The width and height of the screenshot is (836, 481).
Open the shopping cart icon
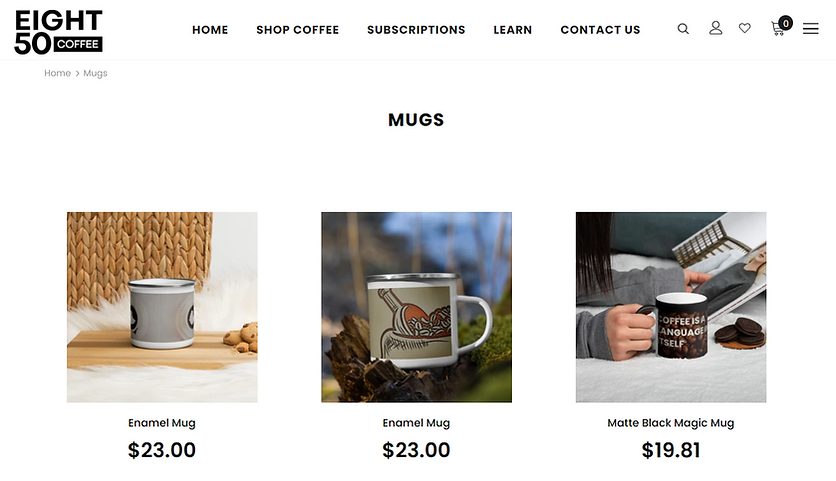[777, 29]
